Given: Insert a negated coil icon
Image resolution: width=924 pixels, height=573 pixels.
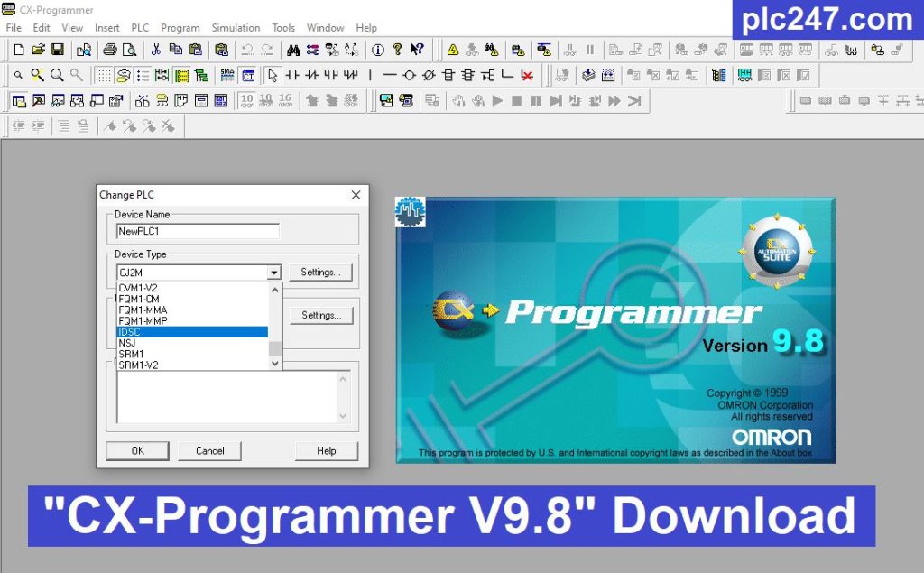Looking at the screenshot, I should click(x=429, y=75).
